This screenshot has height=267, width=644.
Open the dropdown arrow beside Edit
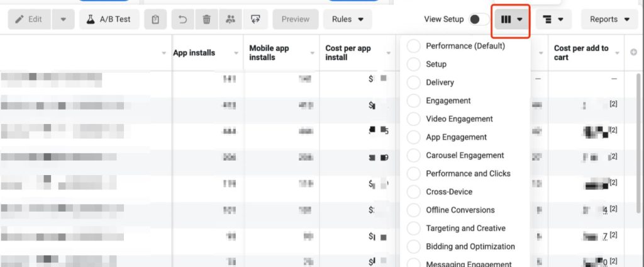point(63,20)
